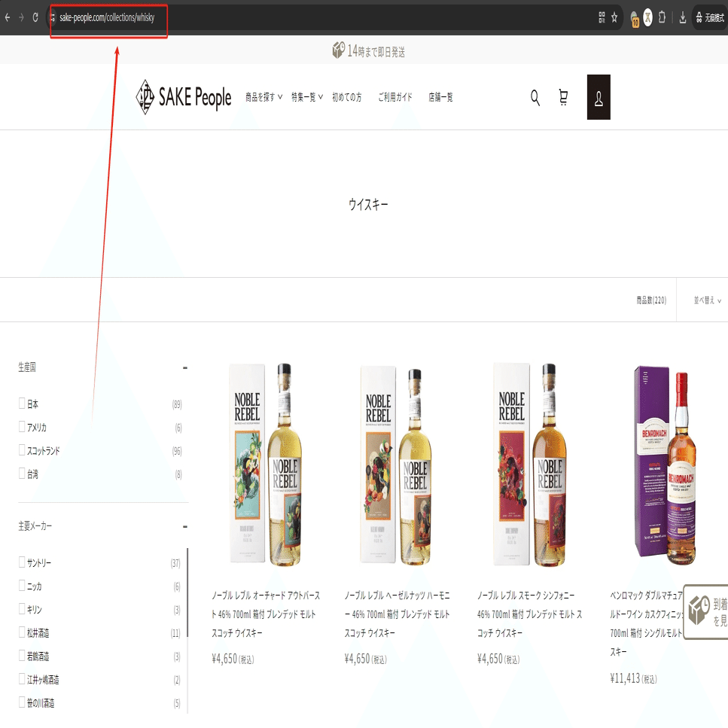Open the extensions puzzle icon
728x728 pixels.
coord(662,17)
